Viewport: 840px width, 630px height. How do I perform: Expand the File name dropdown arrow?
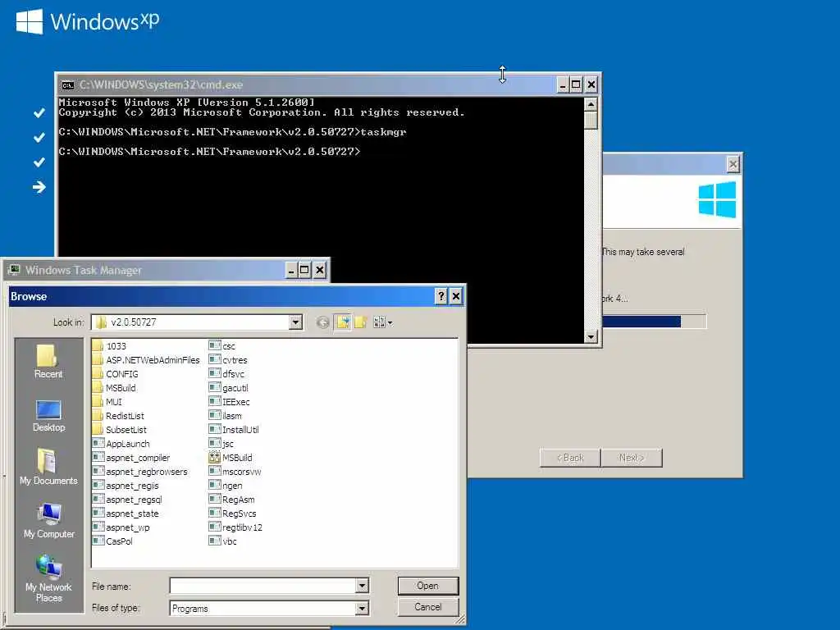pos(362,586)
